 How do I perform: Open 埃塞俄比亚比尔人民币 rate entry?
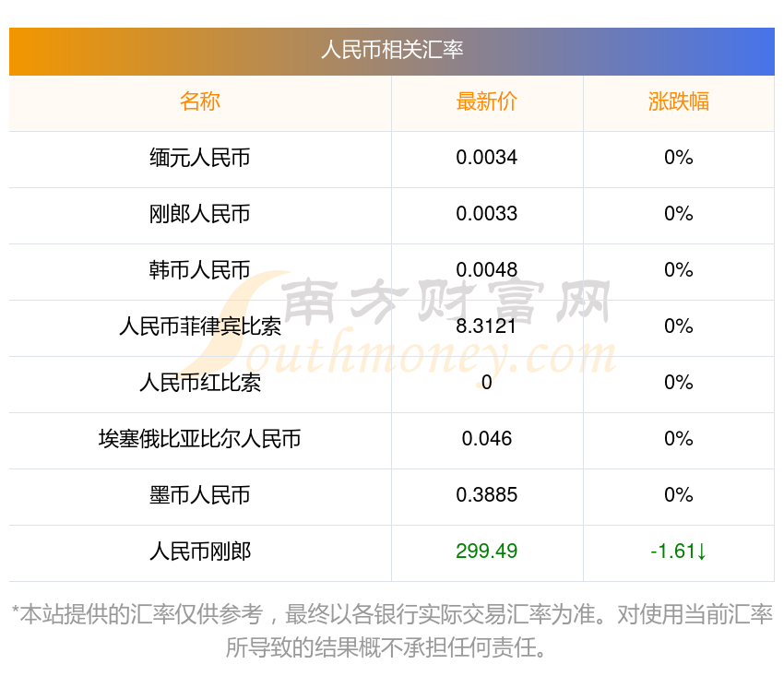click(x=200, y=439)
